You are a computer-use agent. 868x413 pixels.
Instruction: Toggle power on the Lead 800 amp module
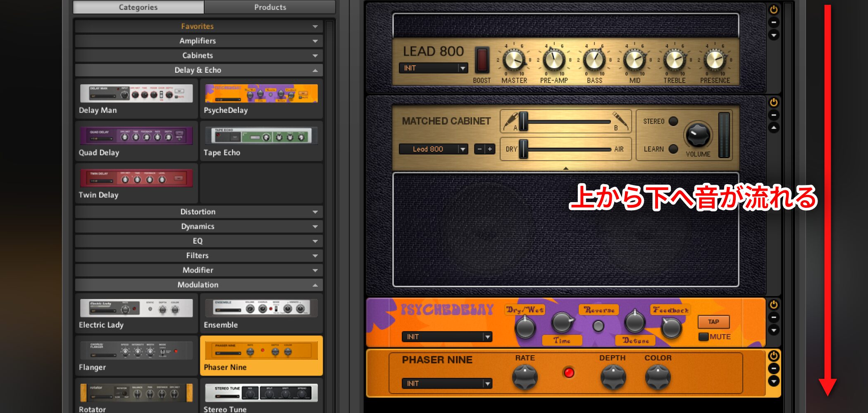pos(774,9)
